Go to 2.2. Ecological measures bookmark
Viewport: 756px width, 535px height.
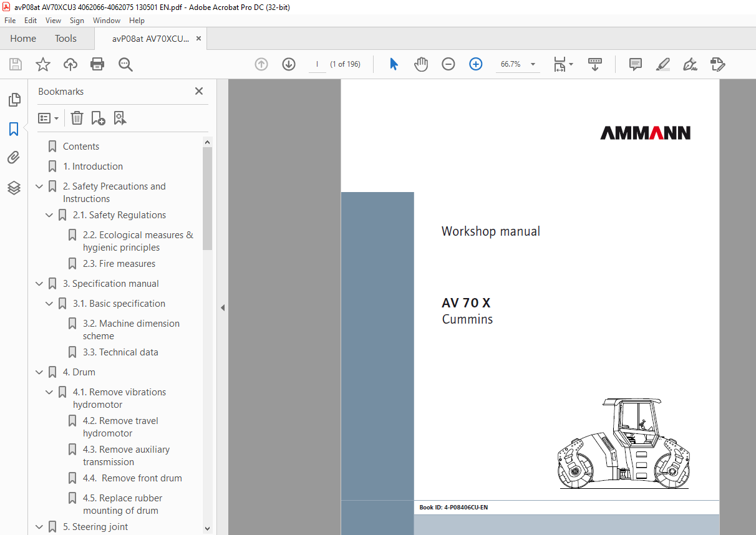[x=138, y=241]
